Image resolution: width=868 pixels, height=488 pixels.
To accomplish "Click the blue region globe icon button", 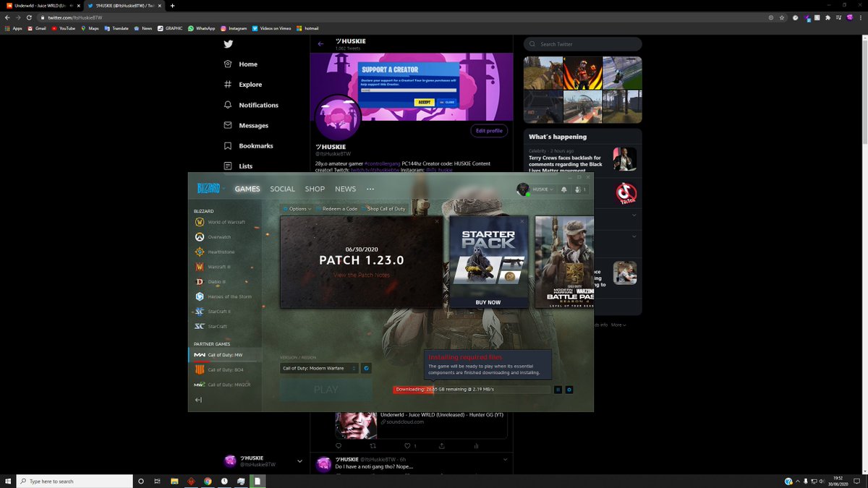I will (366, 368).
